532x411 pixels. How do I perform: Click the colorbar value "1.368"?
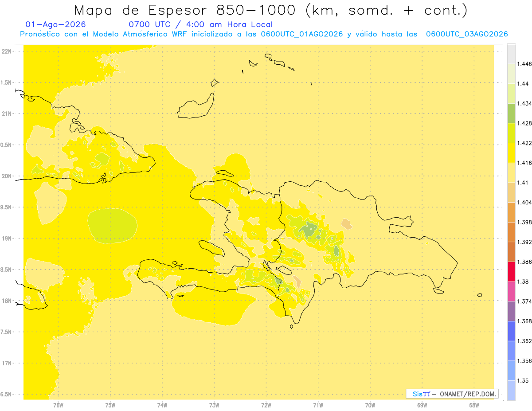[524, 321]
